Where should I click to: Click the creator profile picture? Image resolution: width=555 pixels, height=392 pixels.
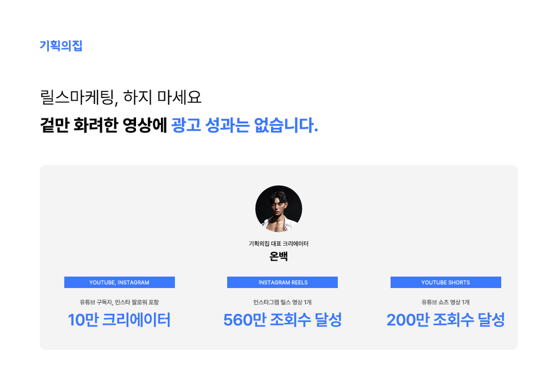pos(279,208)
